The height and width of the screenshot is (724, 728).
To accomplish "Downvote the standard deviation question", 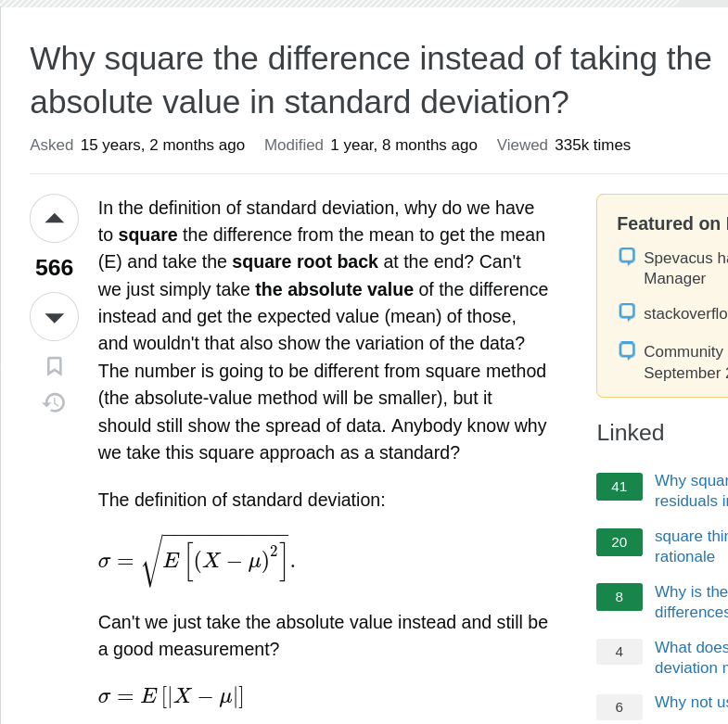I will pyautogui.click(x=54, y=317).
